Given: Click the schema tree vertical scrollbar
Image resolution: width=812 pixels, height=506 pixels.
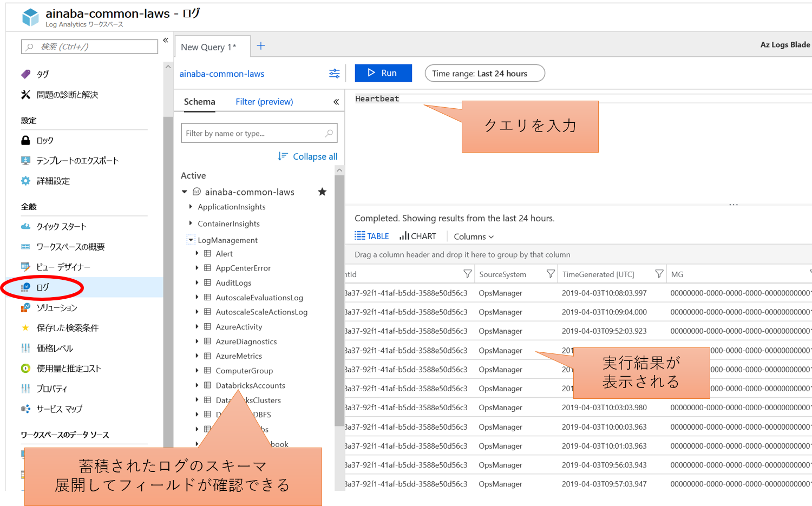Looking at the screenshot, I should [339, 300].
